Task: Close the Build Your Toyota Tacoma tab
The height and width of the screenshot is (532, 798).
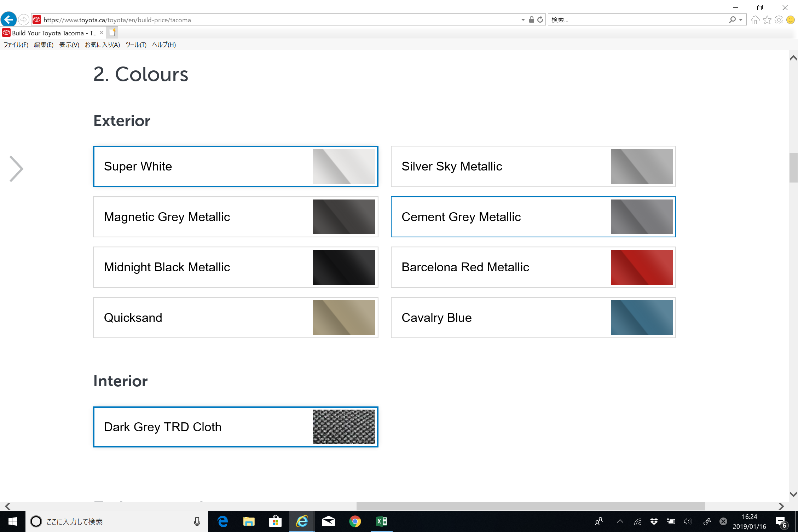Action: coord(102,33)
